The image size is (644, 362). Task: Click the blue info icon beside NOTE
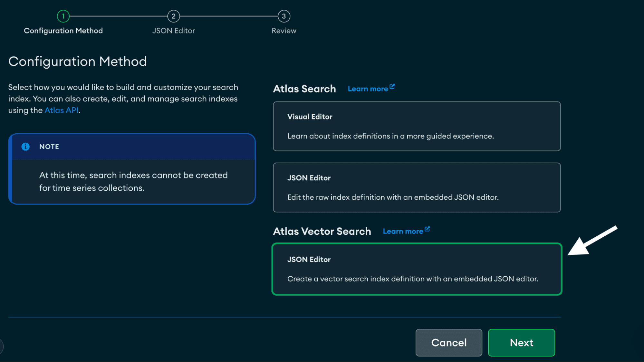tap(25, 147)
